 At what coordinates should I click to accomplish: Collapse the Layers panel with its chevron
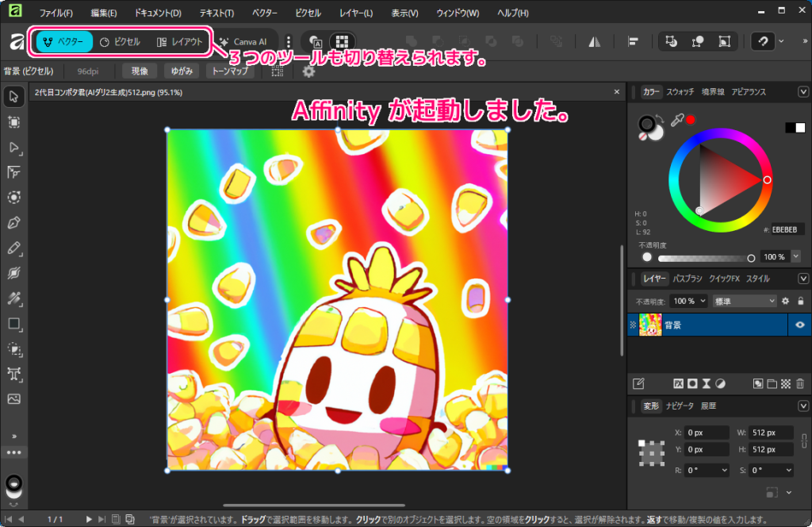[x=802, y=280]
